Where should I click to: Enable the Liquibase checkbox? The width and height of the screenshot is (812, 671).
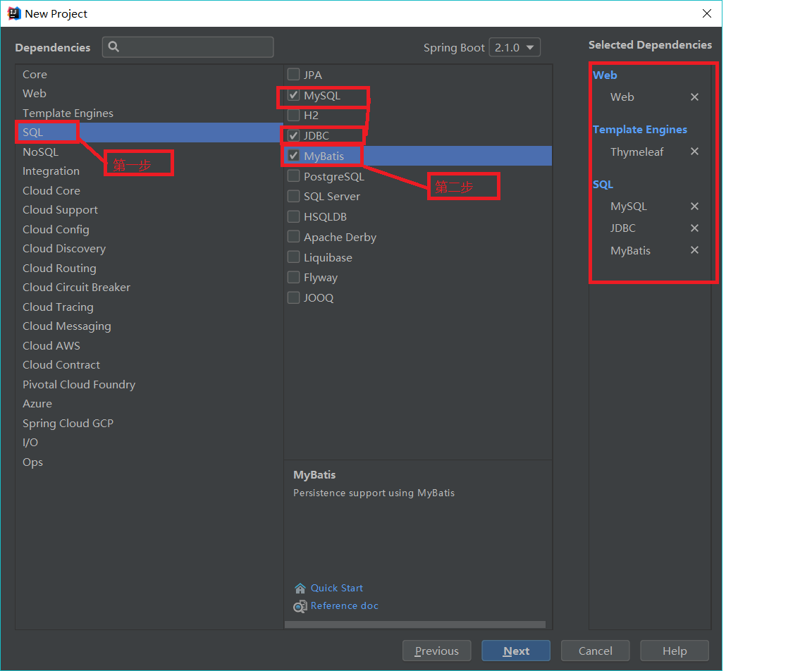coord(294,257)
